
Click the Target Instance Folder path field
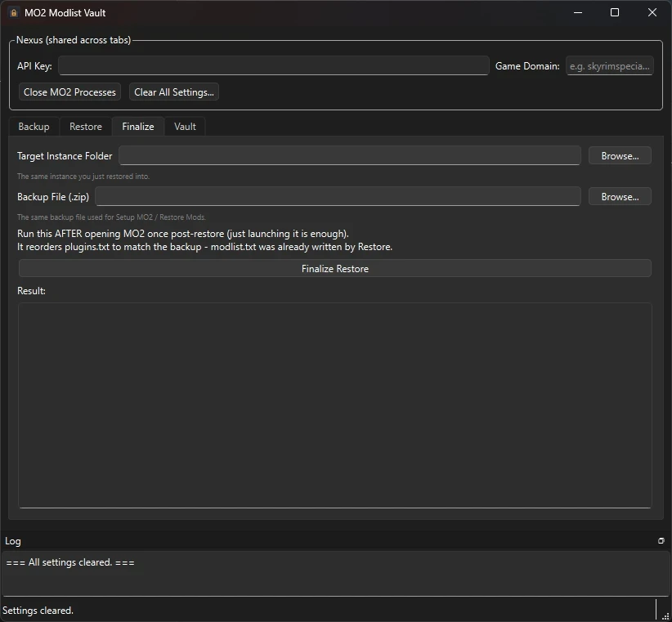[350, 155]
